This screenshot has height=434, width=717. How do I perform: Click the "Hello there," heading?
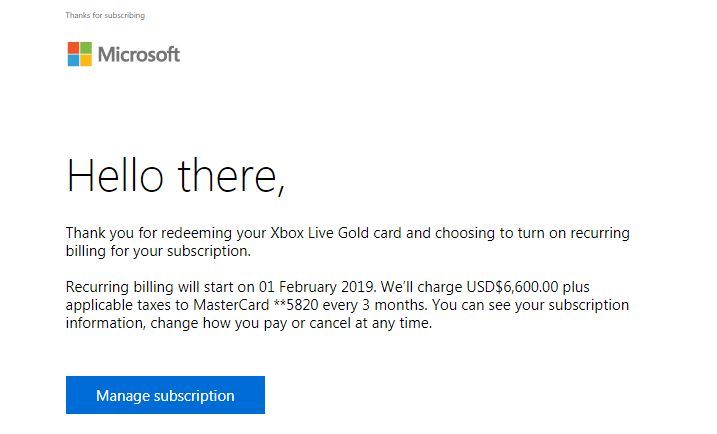176,175
